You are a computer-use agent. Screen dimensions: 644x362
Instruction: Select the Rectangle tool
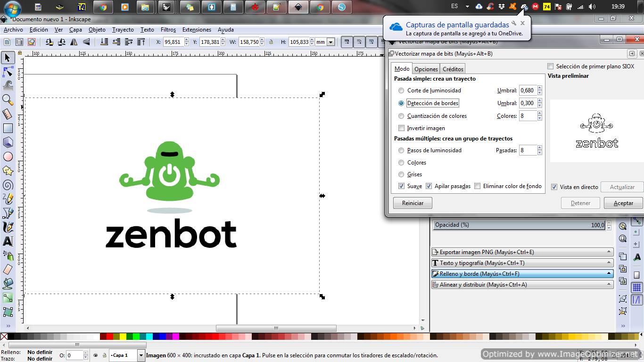point(8,128)
